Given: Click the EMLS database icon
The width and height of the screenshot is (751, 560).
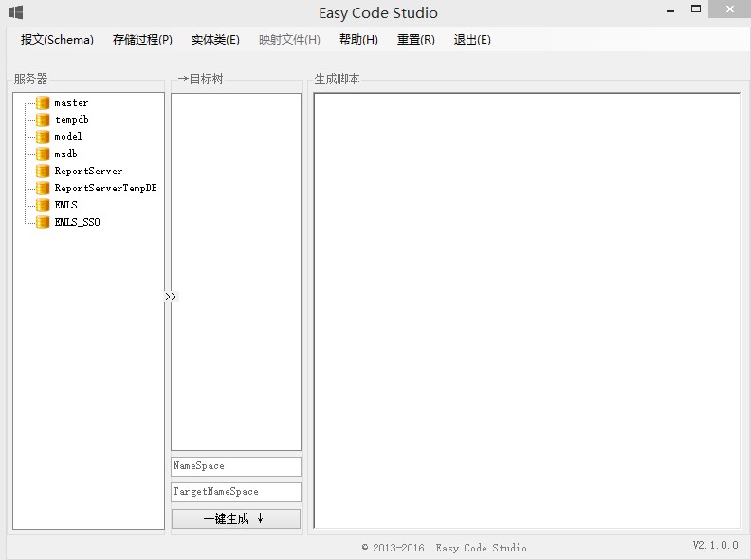Looking at the screenshot, I should [x=43, y=205].
